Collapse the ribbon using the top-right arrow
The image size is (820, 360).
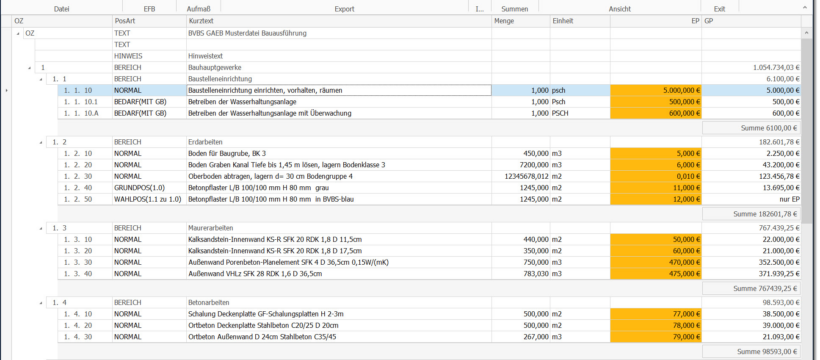tap(805, 7)
